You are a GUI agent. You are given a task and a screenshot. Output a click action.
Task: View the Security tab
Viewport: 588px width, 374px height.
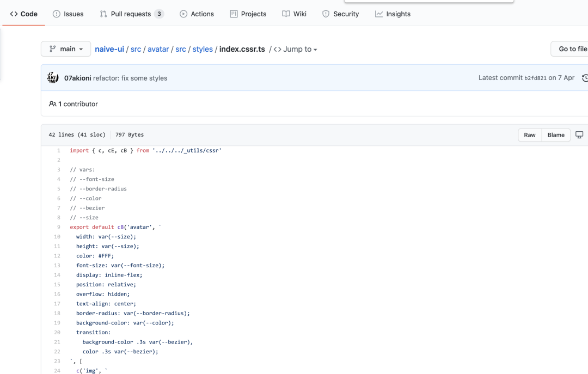tap(340, 14)
